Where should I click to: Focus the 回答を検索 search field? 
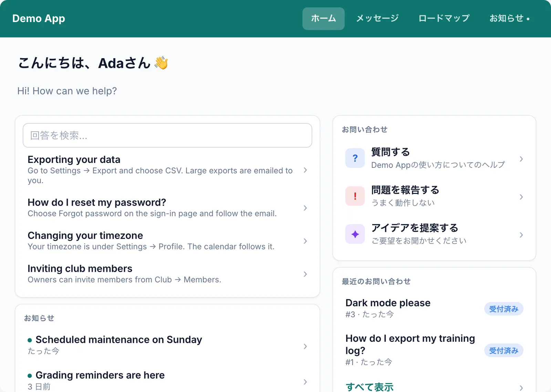tap(167, 135)
